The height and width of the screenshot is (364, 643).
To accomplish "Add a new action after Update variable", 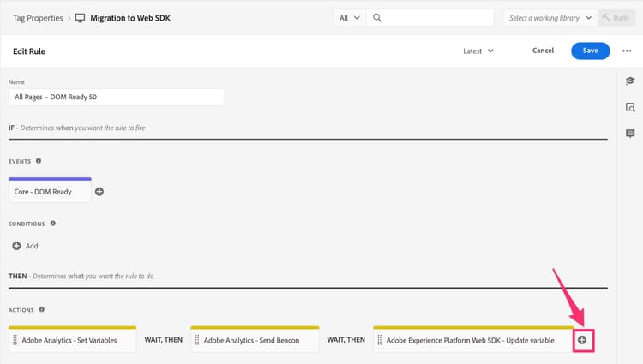I will coord(582,340).
